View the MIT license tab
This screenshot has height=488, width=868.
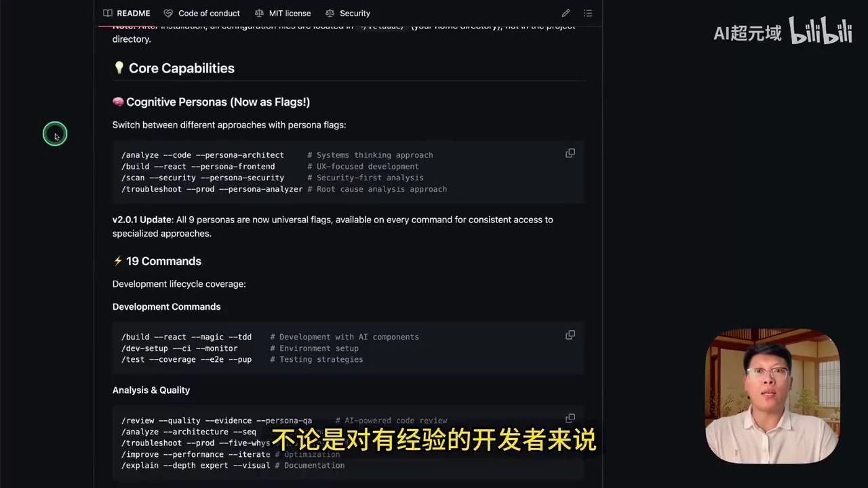(290, 13)
